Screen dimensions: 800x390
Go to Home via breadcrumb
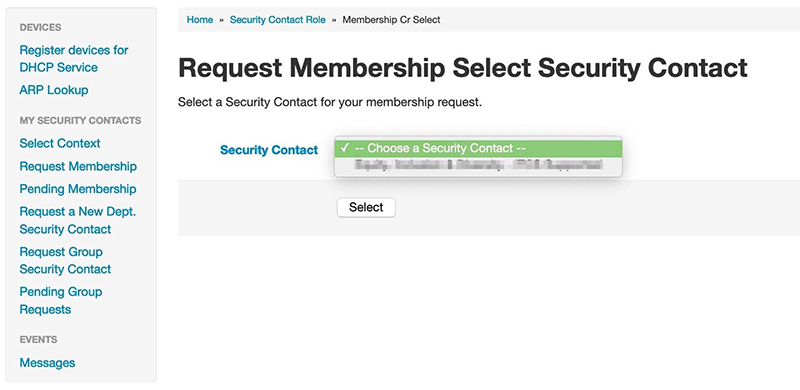199,20
